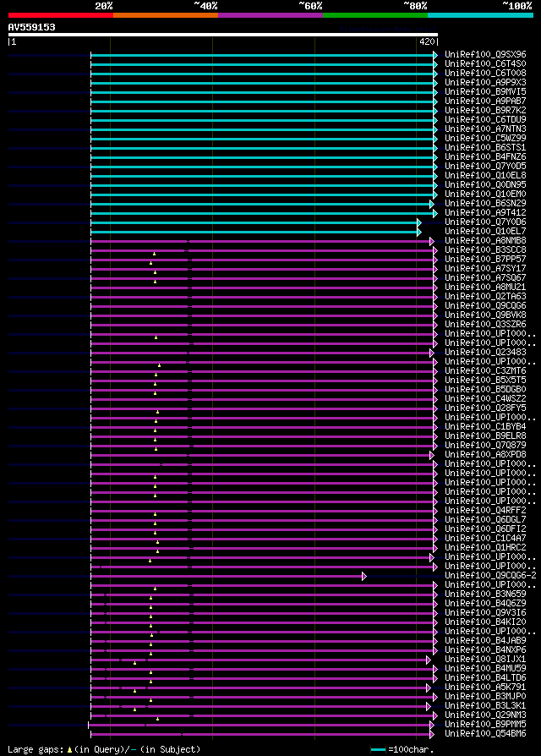The image size is (541, 756).
Task: Choose the UniRef100_Q10EL8 entry
Action: coord(485,176)
